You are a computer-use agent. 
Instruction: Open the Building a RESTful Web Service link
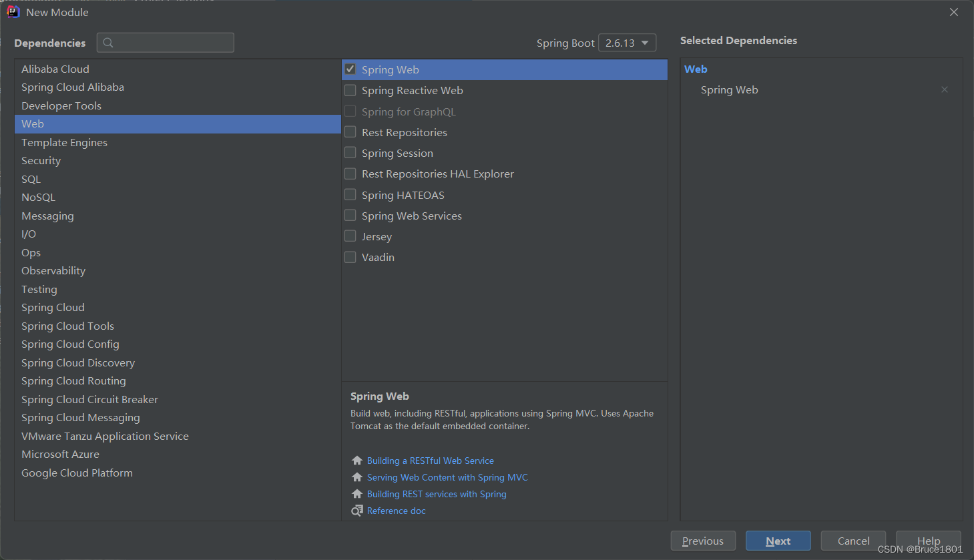(x=431, y=461)
